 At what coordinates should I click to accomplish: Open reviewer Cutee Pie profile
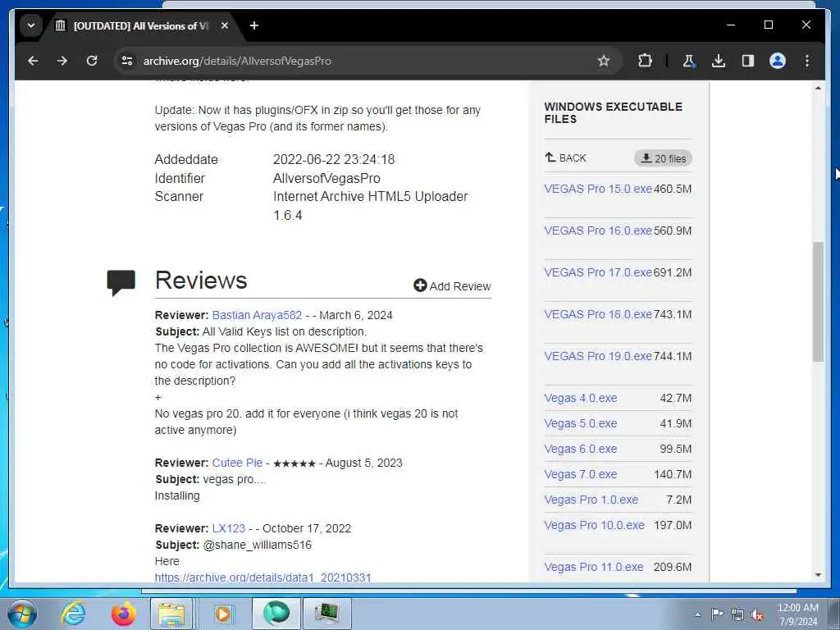[237, 463]
